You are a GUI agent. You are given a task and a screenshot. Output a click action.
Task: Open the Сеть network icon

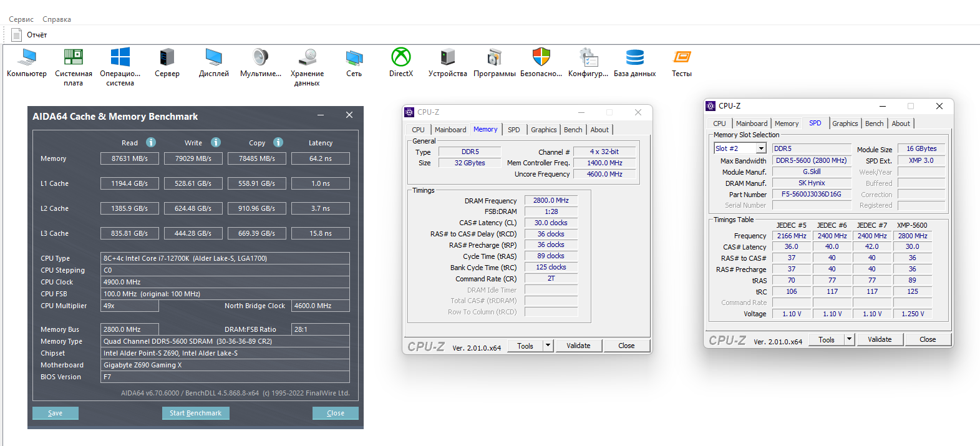[x=354, y=57]
